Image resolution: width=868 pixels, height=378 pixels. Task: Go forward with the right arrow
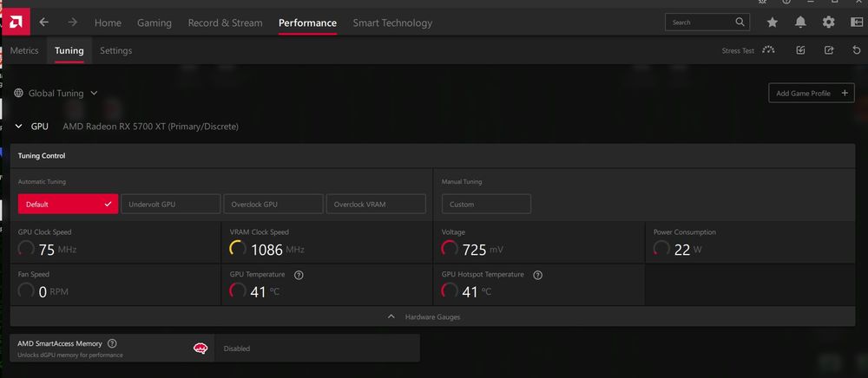click(x=73, y=22)
